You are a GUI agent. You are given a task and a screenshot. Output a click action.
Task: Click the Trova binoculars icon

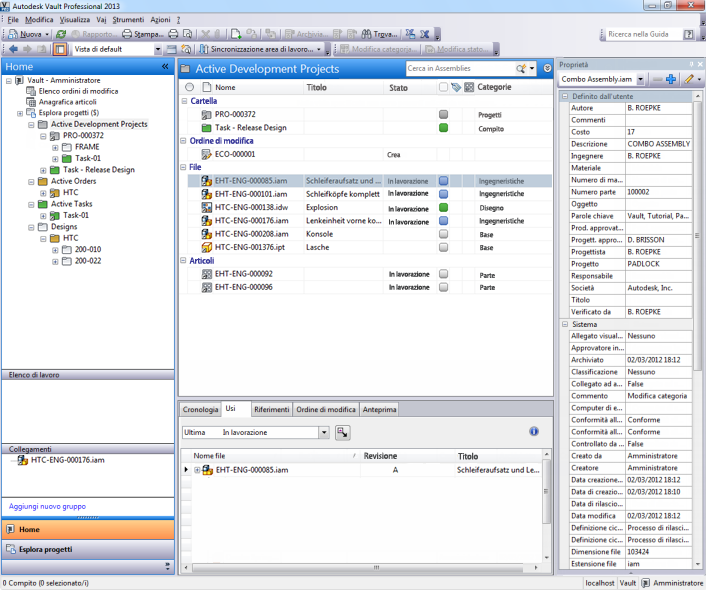(367, 34)
